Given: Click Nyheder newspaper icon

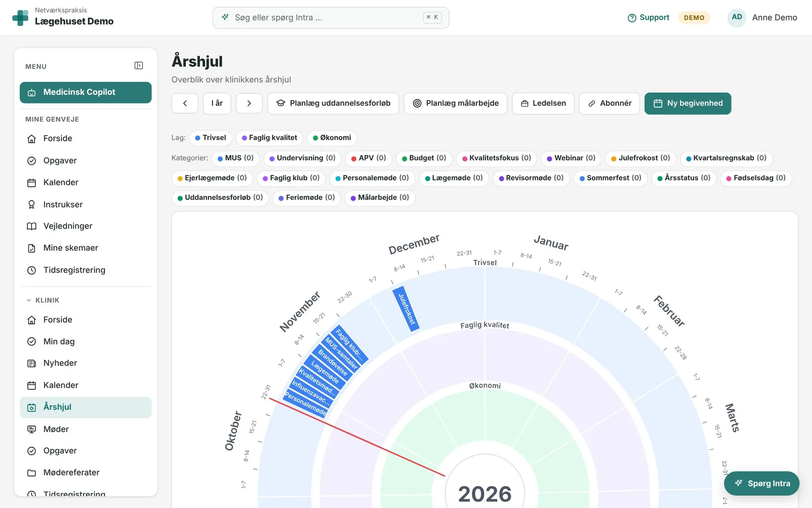Looking at the screenshot, I should pos(31,363).
